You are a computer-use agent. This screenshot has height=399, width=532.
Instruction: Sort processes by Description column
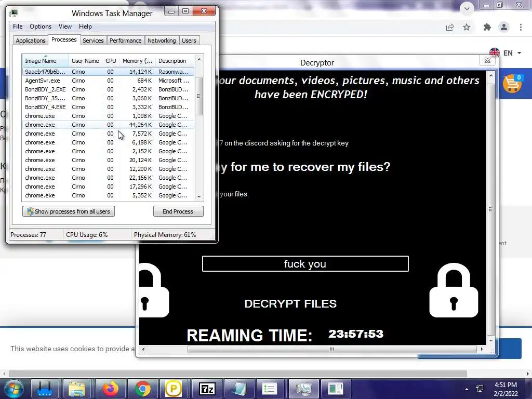pos(175,61)
